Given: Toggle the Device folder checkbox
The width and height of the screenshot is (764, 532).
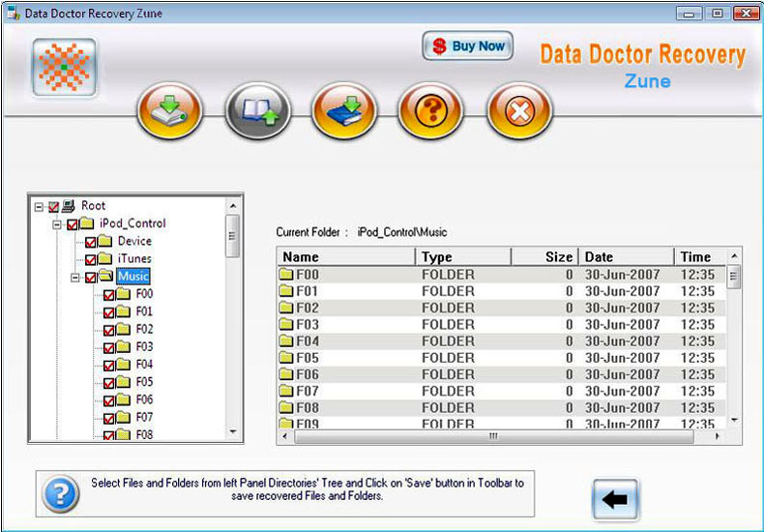Looking at the screenshot, I should (x=90, y=242).
